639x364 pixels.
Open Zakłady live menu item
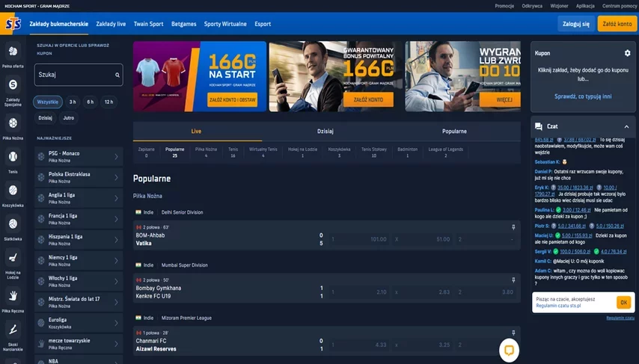(x=111, y=24)
